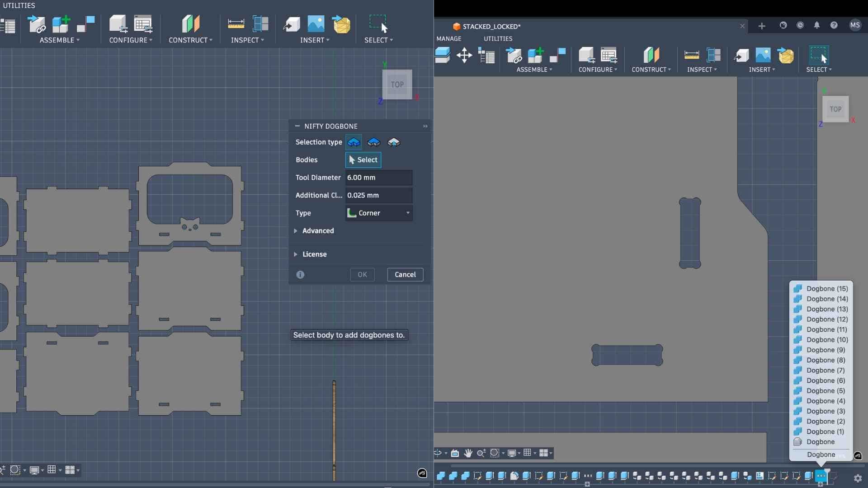The width and height of the screenshot is (868, 488).
Task: Click the Help question mark icon
Action: tap(834, 25)
